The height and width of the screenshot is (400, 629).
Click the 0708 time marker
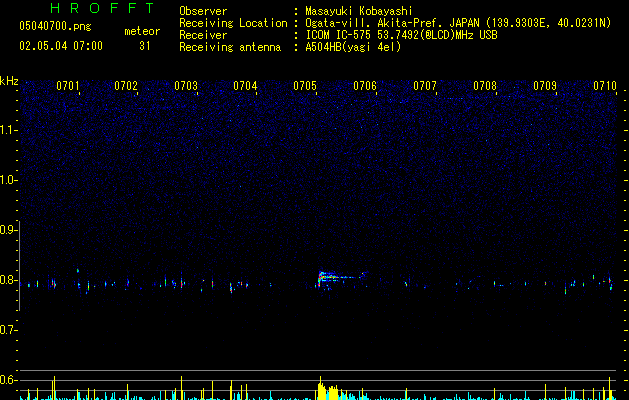point(485,86)
